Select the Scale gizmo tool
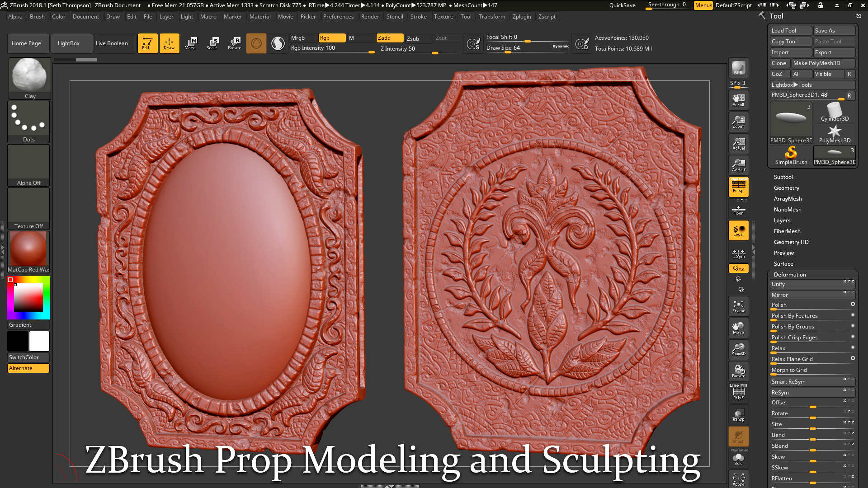This screenshot has height=488, width=868. point(212,43)
